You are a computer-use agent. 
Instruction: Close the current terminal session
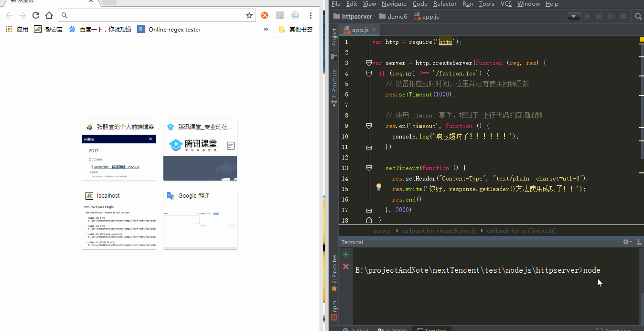tap(346, 267)
